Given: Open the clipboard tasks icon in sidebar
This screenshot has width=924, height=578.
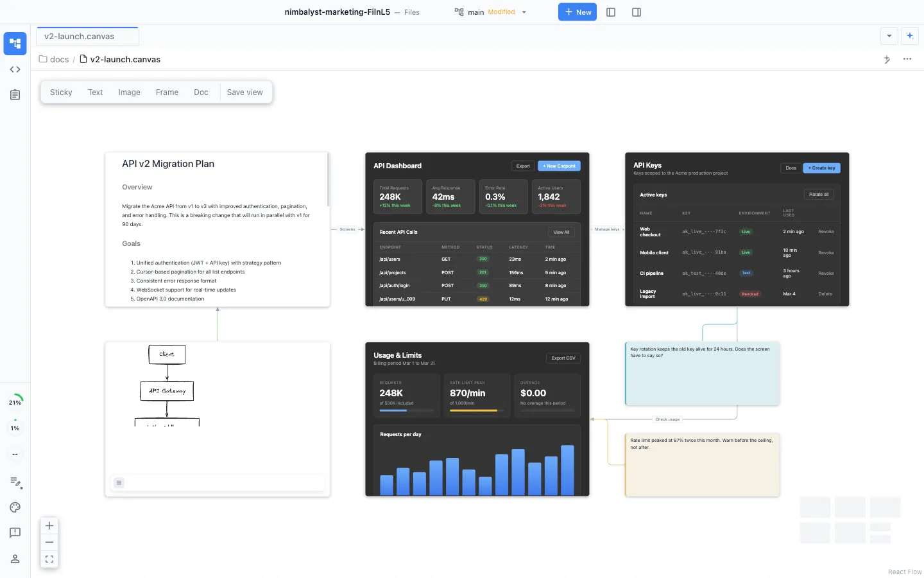Looking at the screenshot, I should tap(15, 95).
